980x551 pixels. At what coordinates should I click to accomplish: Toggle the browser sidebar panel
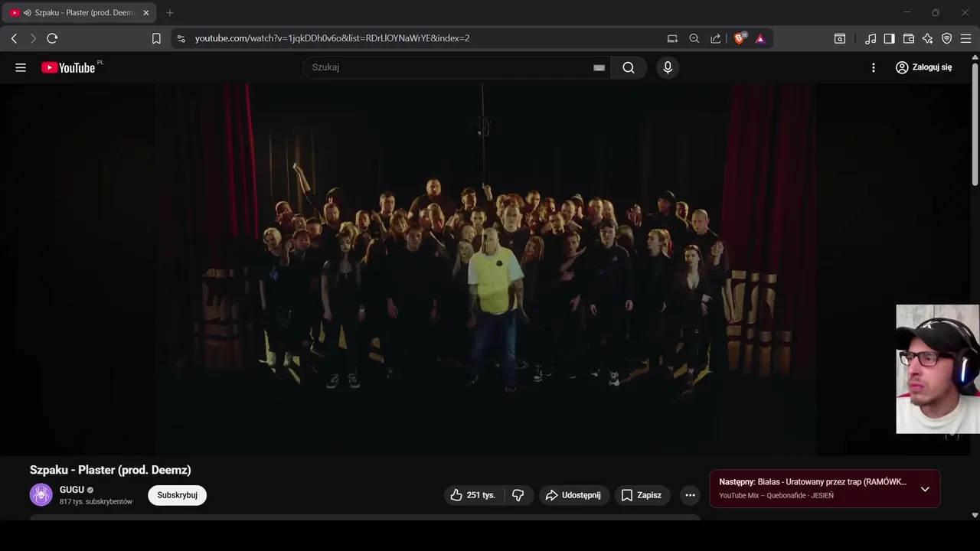(889, 38)
